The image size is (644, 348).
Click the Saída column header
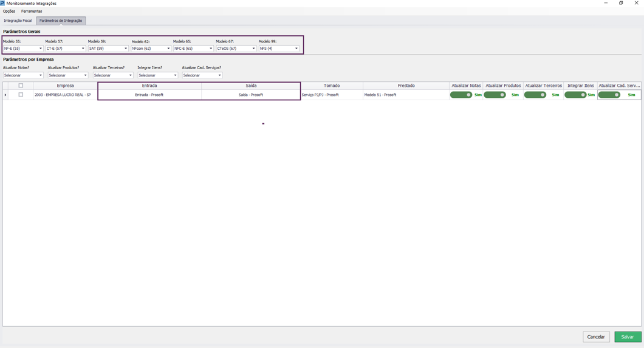[251, 86]
